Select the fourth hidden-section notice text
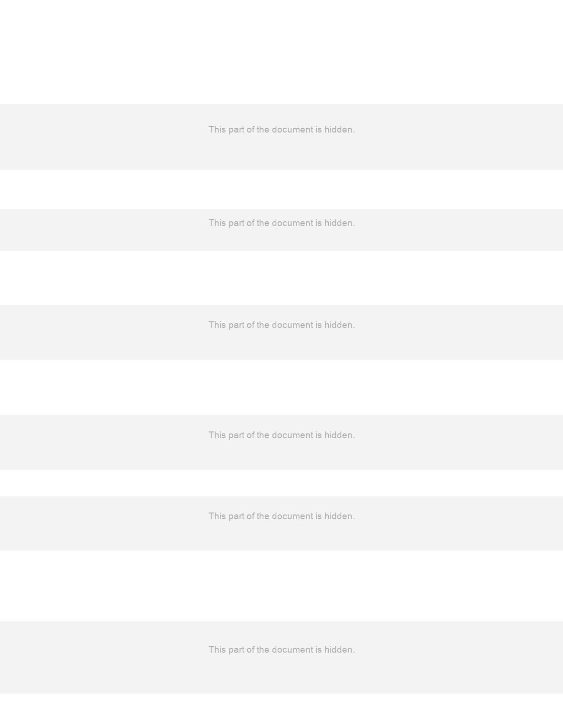Image resolution: width=563 pixels, height=728 pixels. tap(281, 435)
